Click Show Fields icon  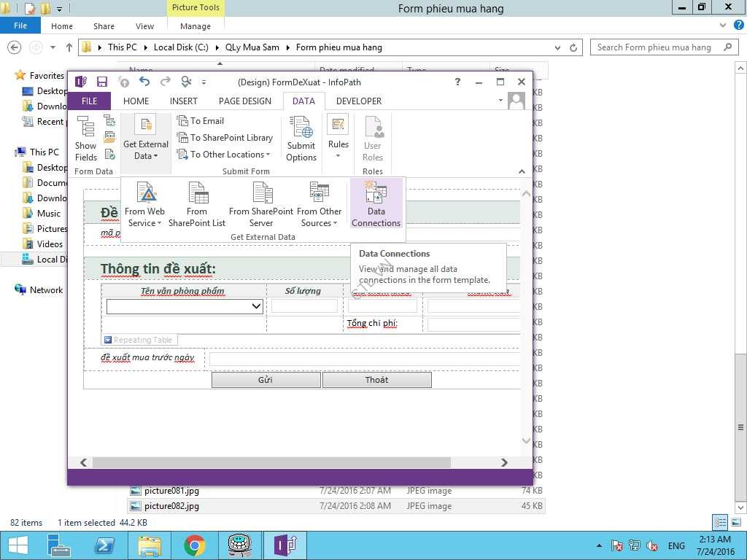tap(86, 139)
